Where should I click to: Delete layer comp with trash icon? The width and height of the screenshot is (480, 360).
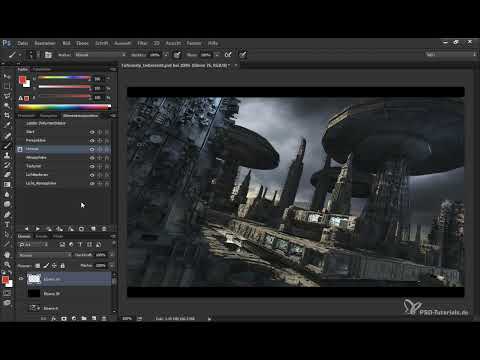(104, 229)
